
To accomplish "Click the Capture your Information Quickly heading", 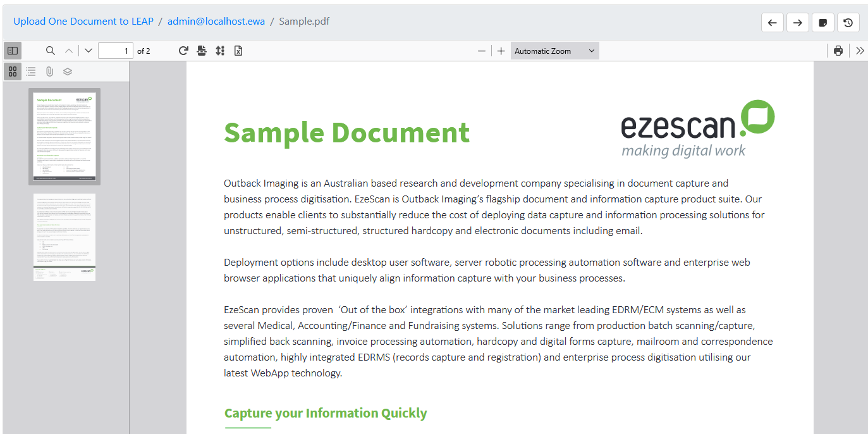I will tap(326, 413).
